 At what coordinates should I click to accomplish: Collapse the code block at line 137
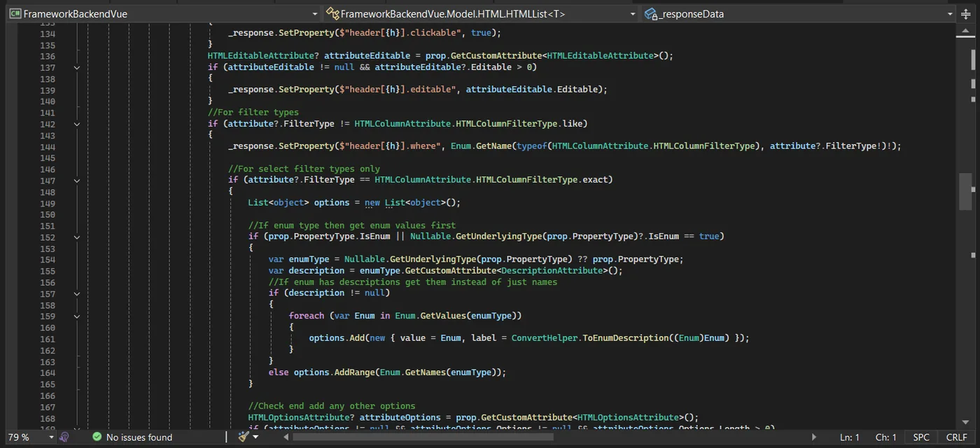click(77, 68)
